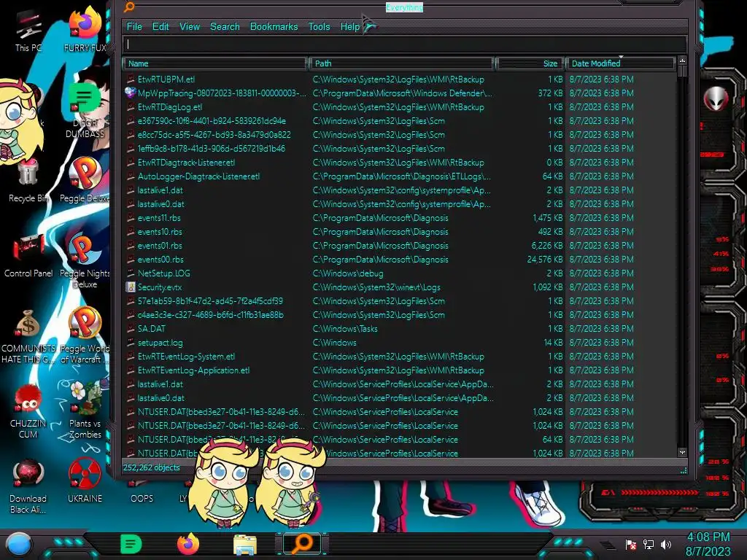This screenshot has height=560, width=747.
Task: Click the NetSetup.LOG file icon
Action: (x=131, y=273)
